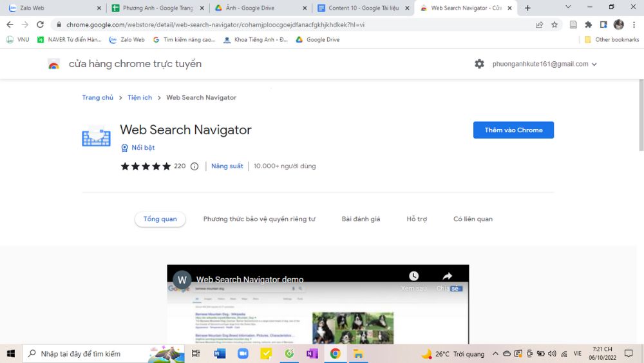644x363 pixels.
Task: Select the Tổng quan tab
Action: pyautogui.click(x=160, y=219)
